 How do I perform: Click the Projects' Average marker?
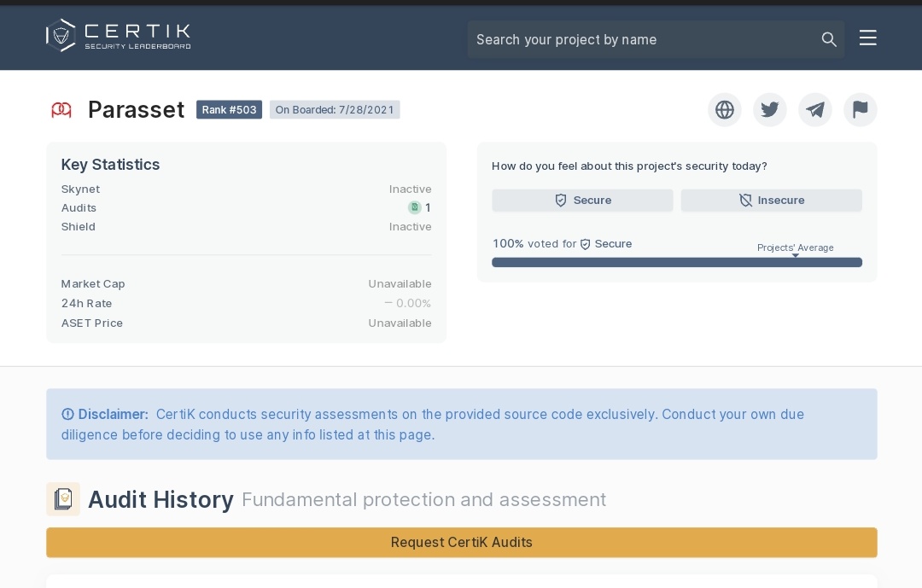point(795,250)
